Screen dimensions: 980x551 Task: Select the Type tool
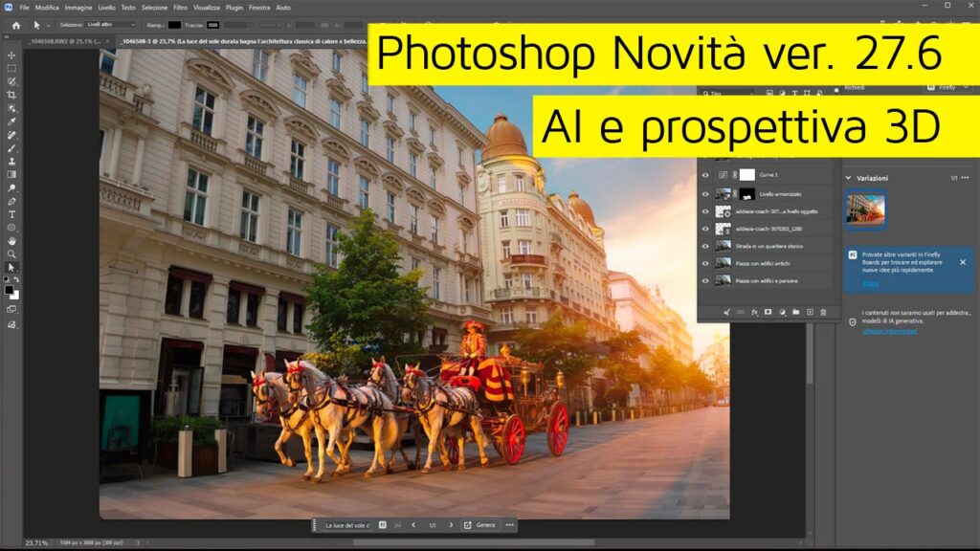11,214
